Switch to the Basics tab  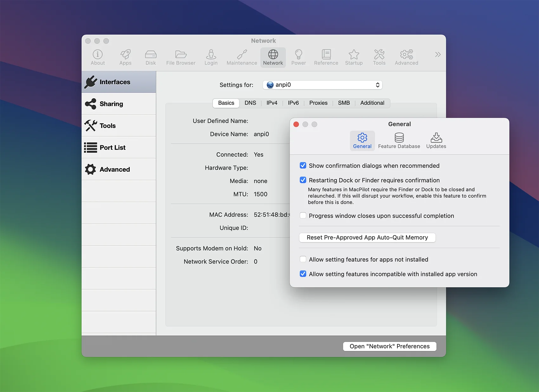[x=226, y=103]
